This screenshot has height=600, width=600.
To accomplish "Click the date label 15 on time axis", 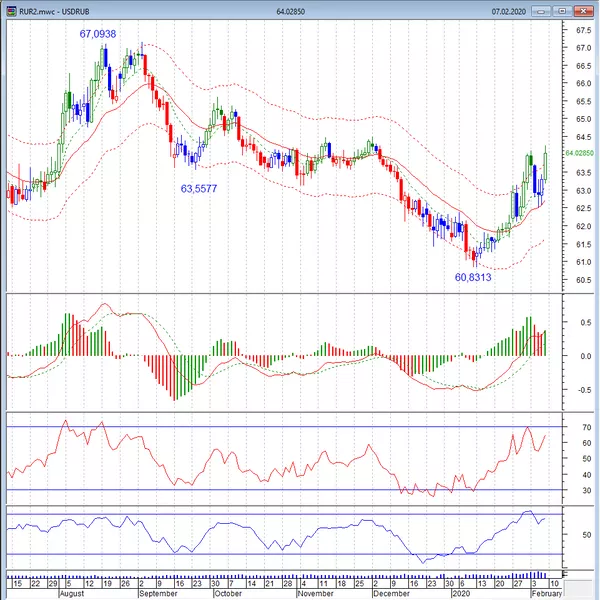I will 17,584.
